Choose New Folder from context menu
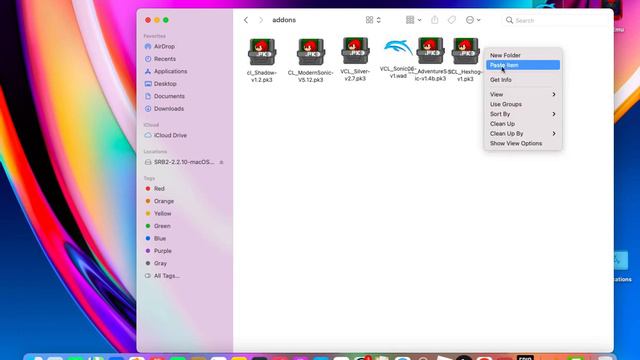This screenshot has width=640, height=360. (x=523, y=55)
